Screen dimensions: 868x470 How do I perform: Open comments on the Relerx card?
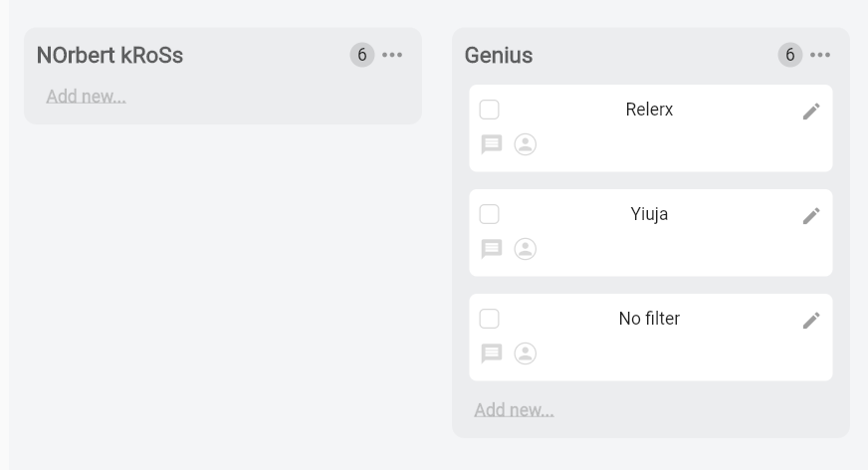point(492,144)
